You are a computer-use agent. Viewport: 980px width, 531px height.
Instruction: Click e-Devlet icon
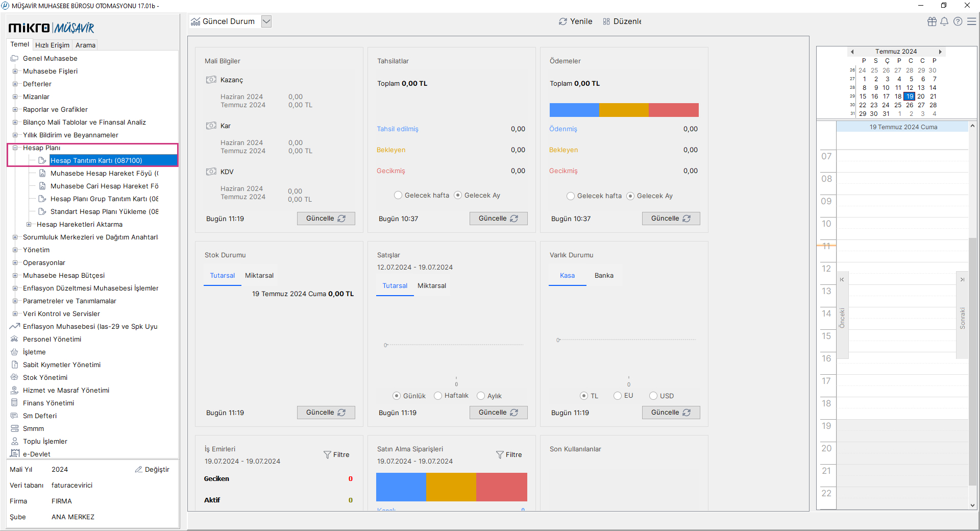(x=15, y=453)
